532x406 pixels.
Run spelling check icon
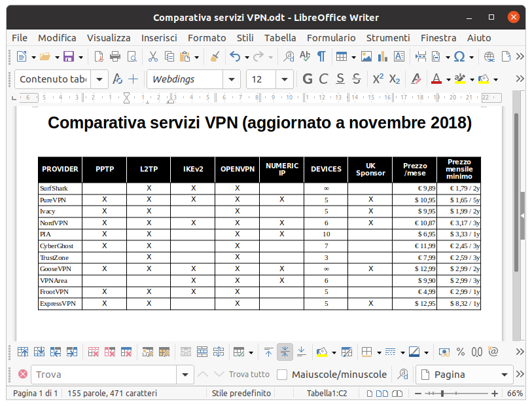pos(305,56)
